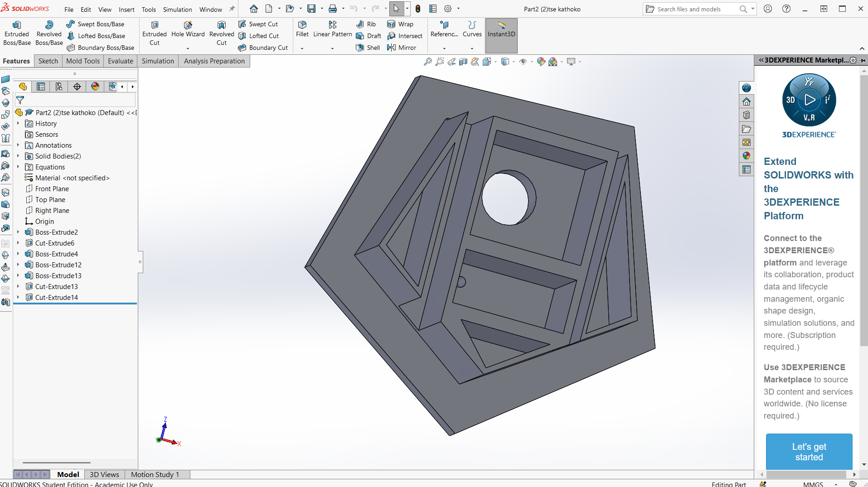
Task: Click the Let's get started button
Action: point(809,452)
